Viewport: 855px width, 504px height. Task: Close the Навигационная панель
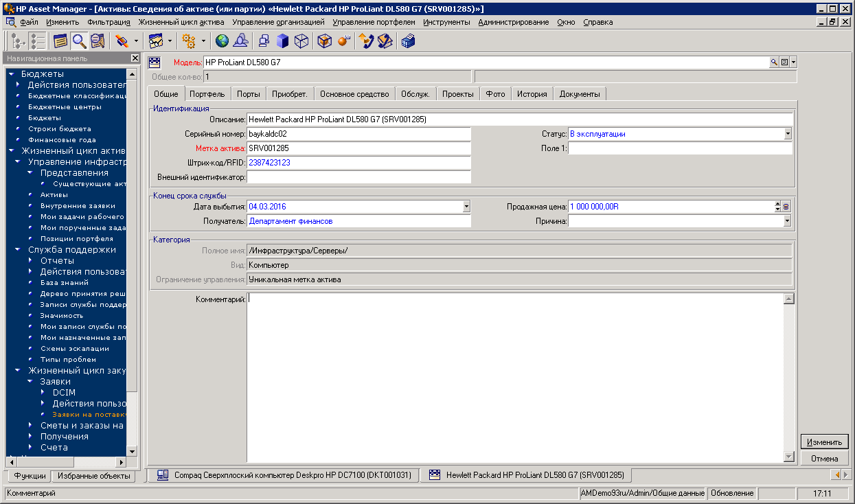point(135,58)
